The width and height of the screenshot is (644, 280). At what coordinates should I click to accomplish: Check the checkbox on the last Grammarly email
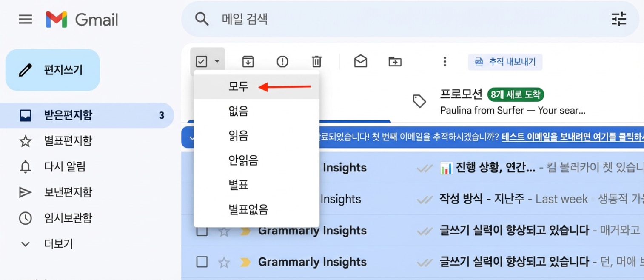point(202,262)
